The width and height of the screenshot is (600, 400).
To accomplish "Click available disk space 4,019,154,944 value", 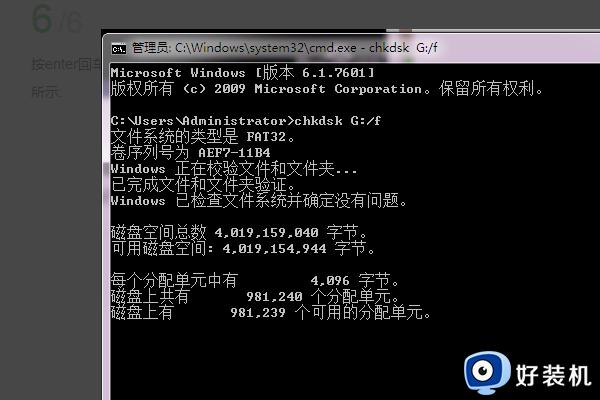I will [274, 248].
